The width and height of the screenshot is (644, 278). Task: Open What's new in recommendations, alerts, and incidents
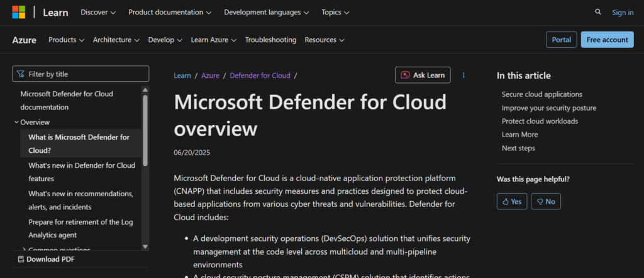click(81, 201)
